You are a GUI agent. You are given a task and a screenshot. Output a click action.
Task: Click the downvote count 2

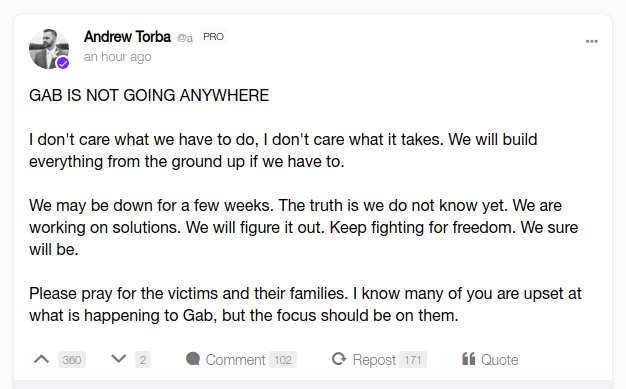[143, 360]
